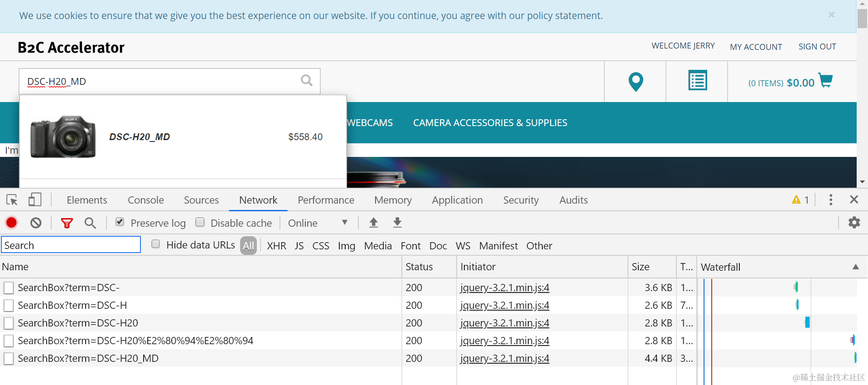Filter requests by Font type

[410, 246]
